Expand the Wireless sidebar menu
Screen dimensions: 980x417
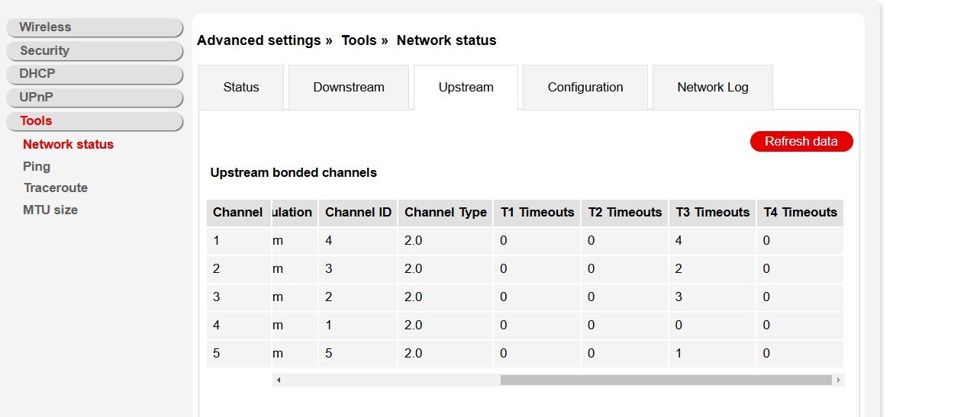(95, 27)
